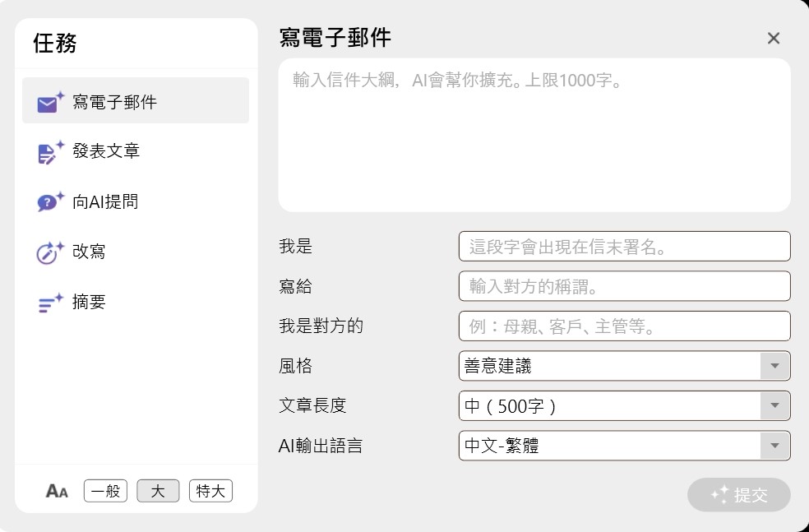809x532 pixels.
Task: Open the 風格 dropdown showing 善意建議
Action: pos(624,366)
